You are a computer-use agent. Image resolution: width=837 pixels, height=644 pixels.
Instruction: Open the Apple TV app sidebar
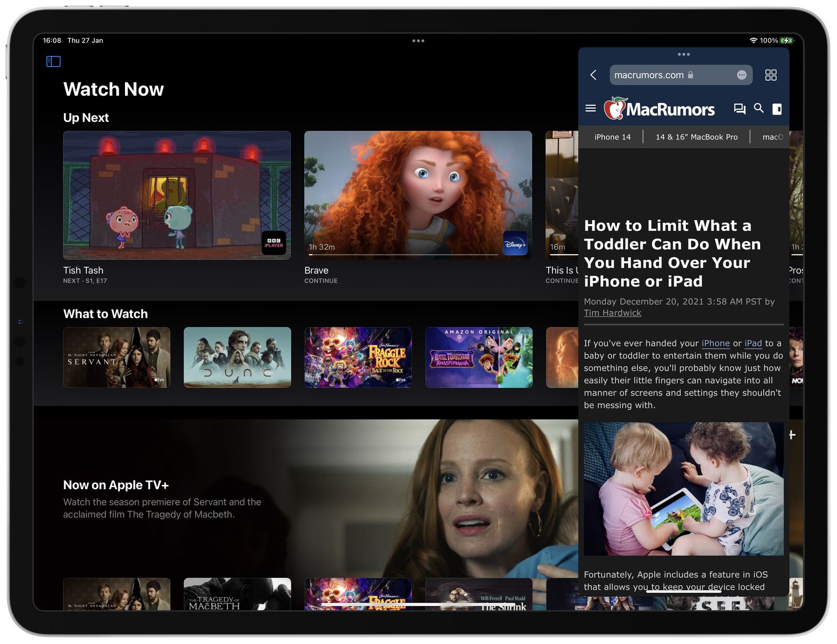(52, 61)
